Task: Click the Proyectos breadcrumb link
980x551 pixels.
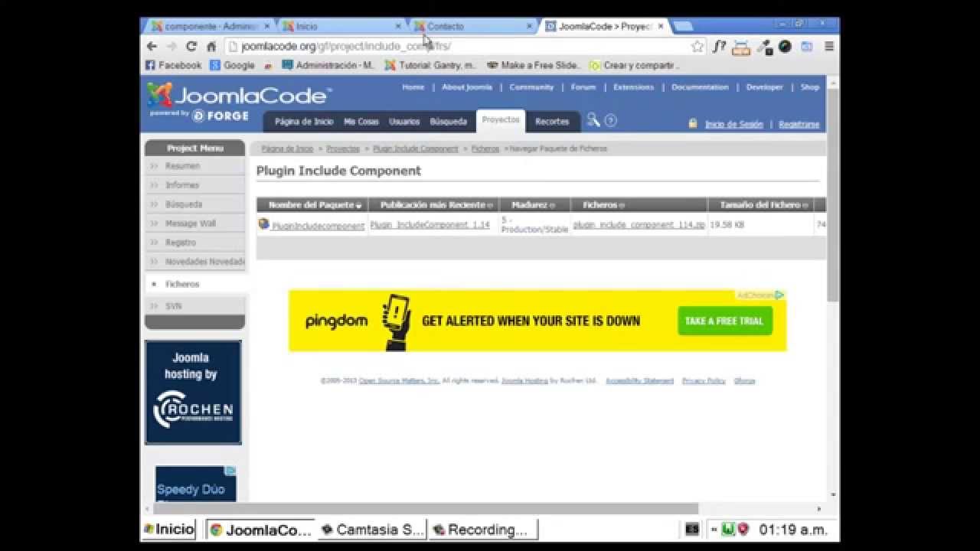Action: click(x=343, y=148)
